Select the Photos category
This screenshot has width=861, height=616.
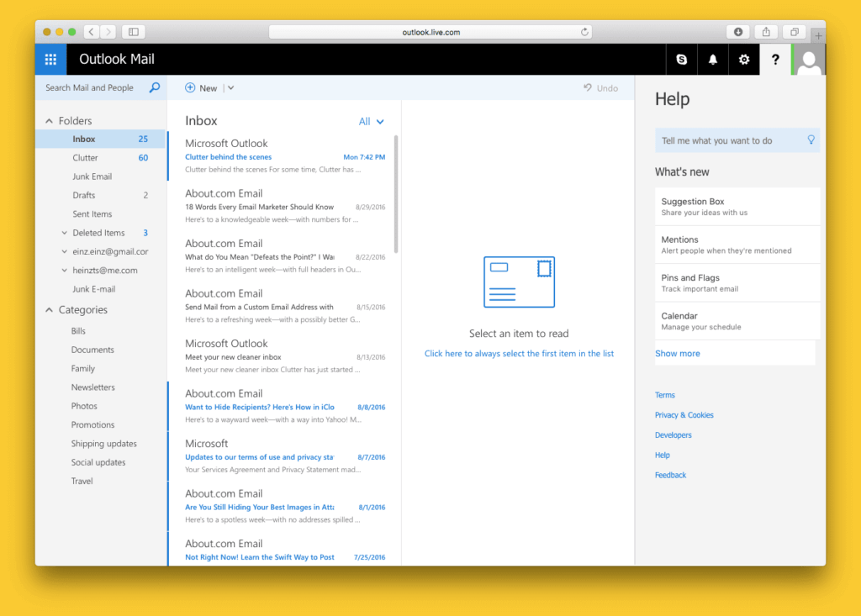[84, 406]
